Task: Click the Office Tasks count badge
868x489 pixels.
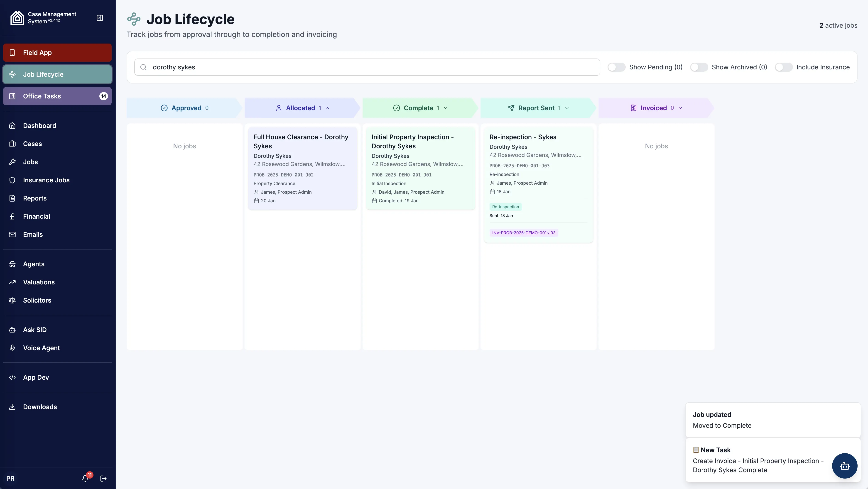Action: point(103,96)
